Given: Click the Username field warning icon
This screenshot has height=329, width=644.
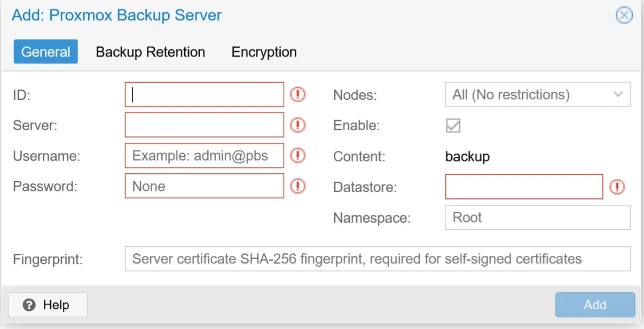Looking at the screenshot, I should tap(297, 156).
